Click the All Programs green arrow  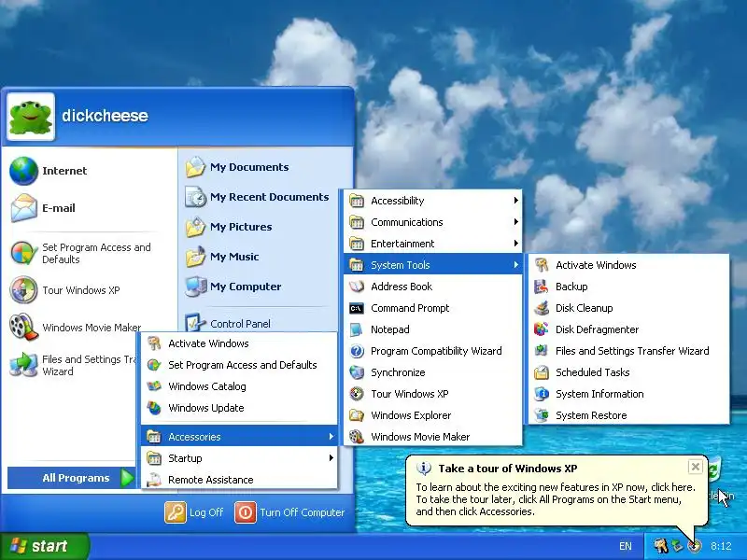tap(127, 478)
